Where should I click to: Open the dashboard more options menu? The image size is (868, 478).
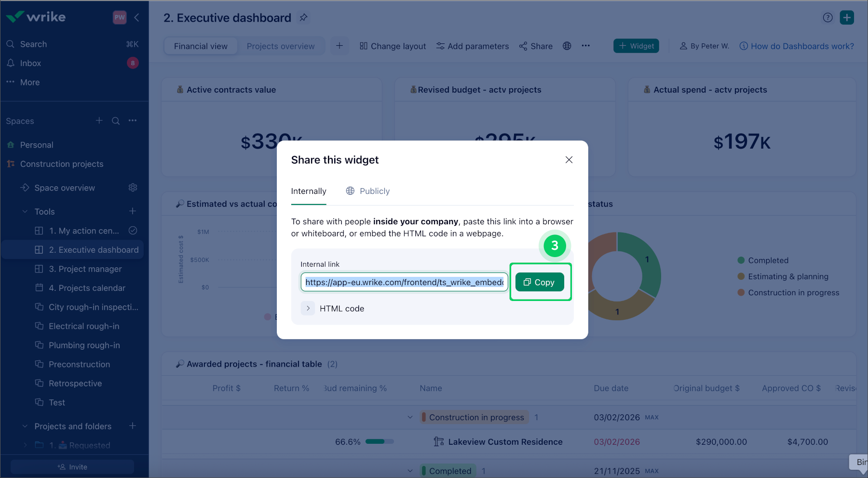click(585, 46)
